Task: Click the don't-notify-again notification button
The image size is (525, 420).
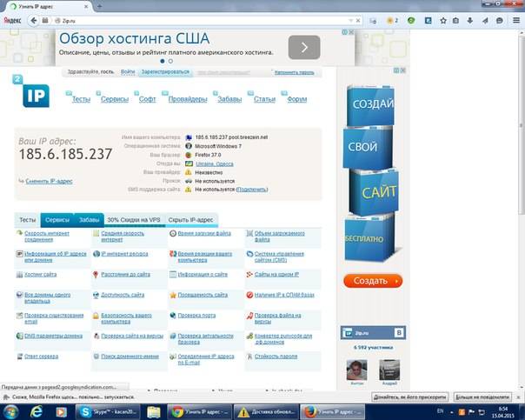Action: [482, 397]
